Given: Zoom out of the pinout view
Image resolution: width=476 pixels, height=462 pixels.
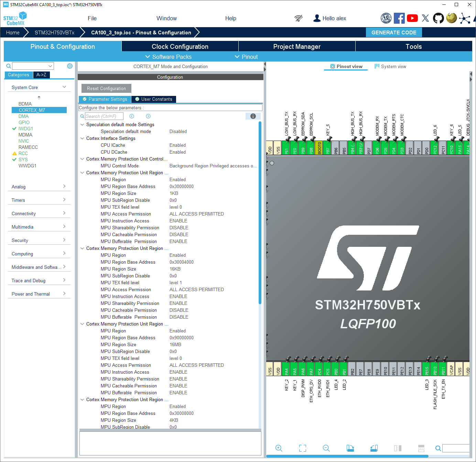Looking at the screenshot, I should [x=326, y=448].
